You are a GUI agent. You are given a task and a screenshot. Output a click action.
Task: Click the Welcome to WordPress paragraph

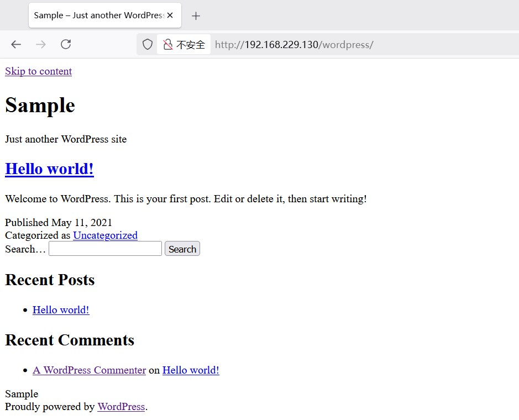click(186, 199)
